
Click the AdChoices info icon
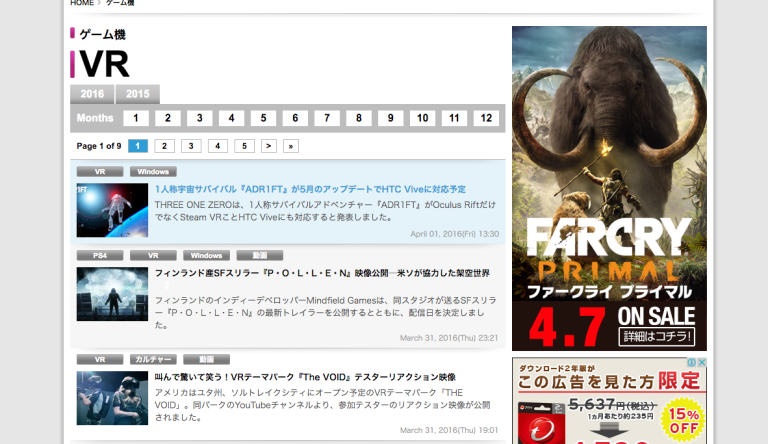[692, 362]
